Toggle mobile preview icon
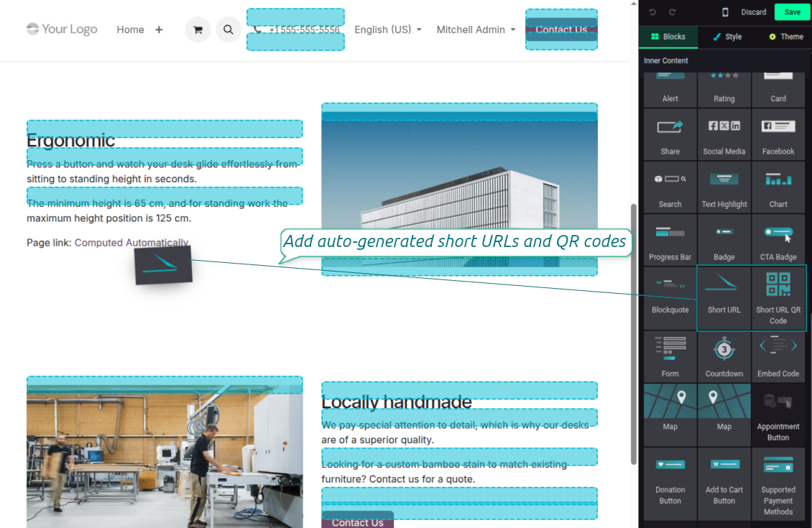This screenshot has width=812, height=528. coord(725,12)
